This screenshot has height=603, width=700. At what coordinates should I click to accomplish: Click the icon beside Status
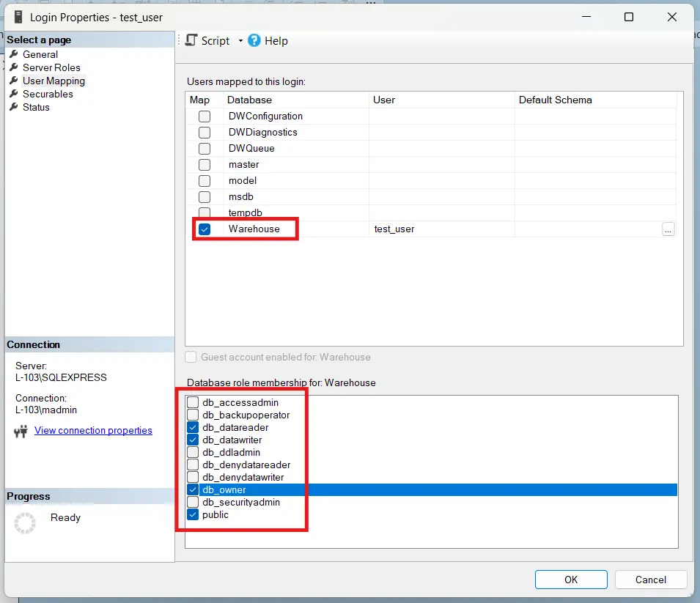coord(12,107)
